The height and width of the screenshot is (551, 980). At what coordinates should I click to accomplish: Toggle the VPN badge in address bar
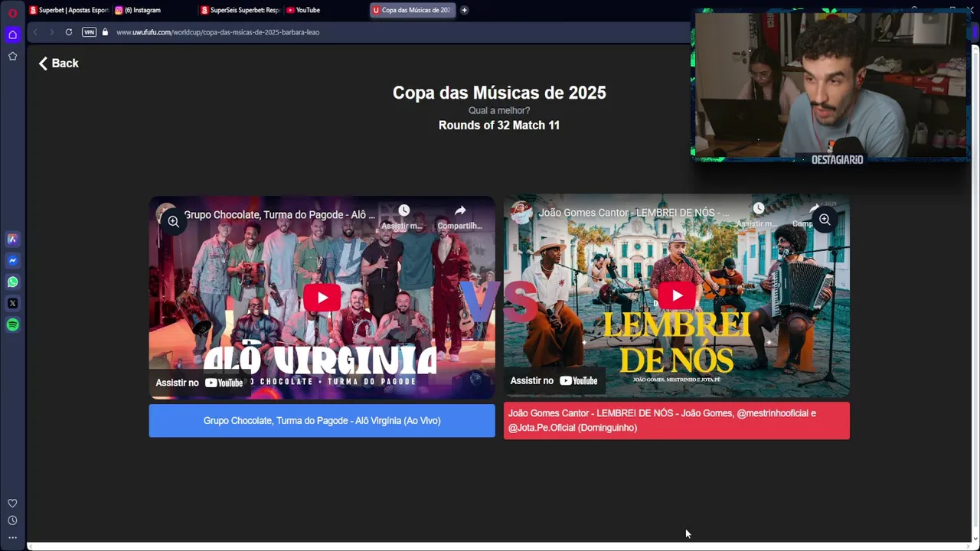tap(89, 32)
